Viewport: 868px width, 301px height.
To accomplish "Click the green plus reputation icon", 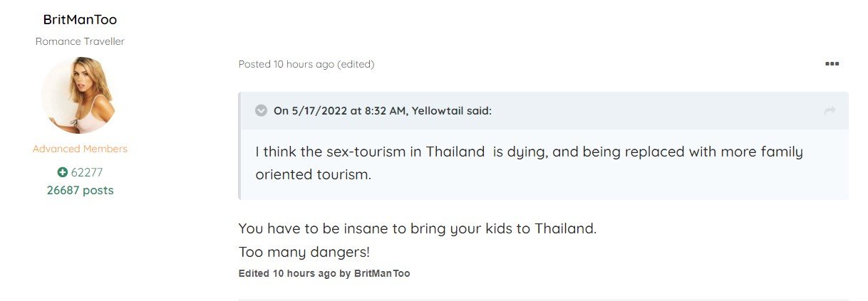I will point(62,172).
